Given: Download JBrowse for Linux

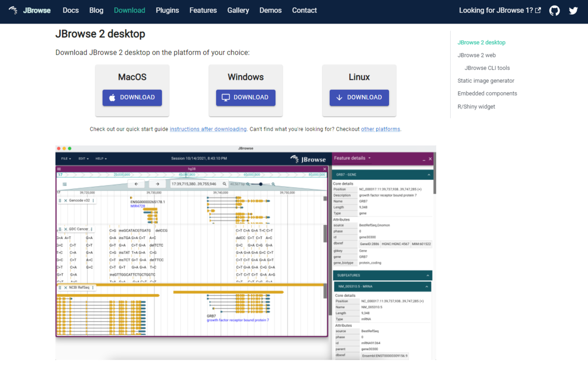Looking at the screenshot, I should point(359,97).
